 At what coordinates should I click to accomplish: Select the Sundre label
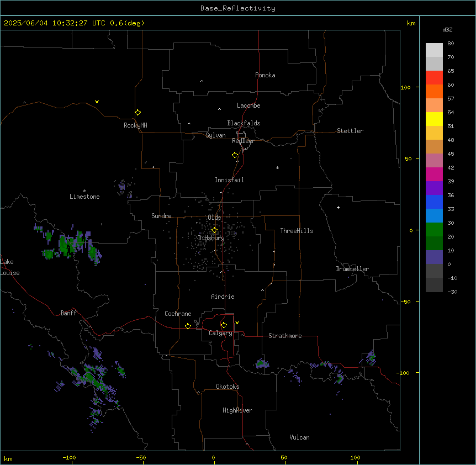[x=161, y=216]
